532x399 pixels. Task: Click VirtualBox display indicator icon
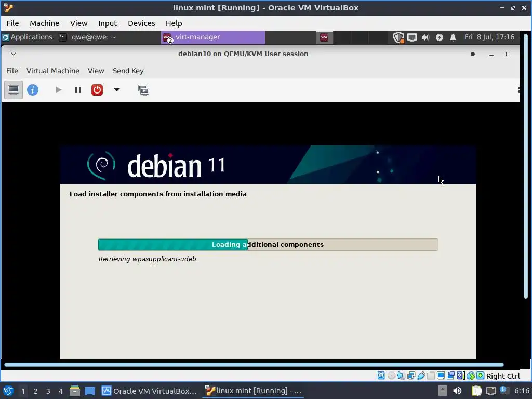point(441,376)
